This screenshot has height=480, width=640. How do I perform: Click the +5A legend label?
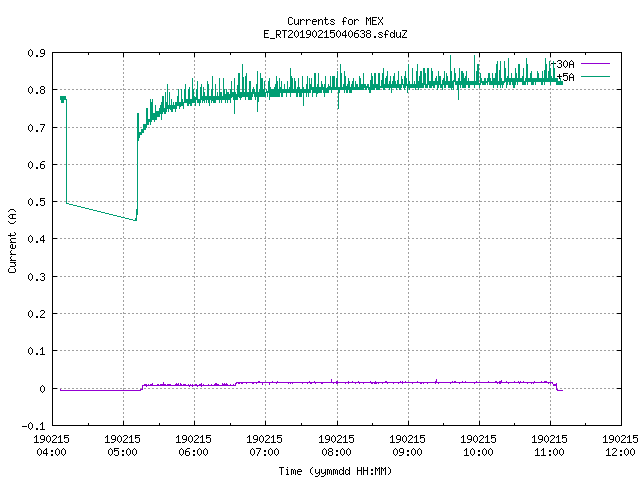[566, 77]
